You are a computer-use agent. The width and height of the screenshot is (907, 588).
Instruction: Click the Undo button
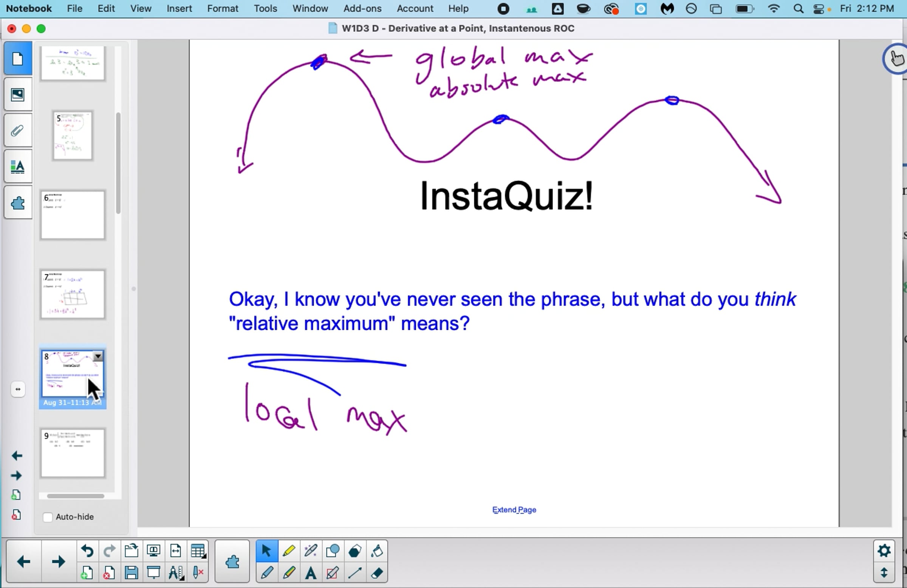coord(87,551)
